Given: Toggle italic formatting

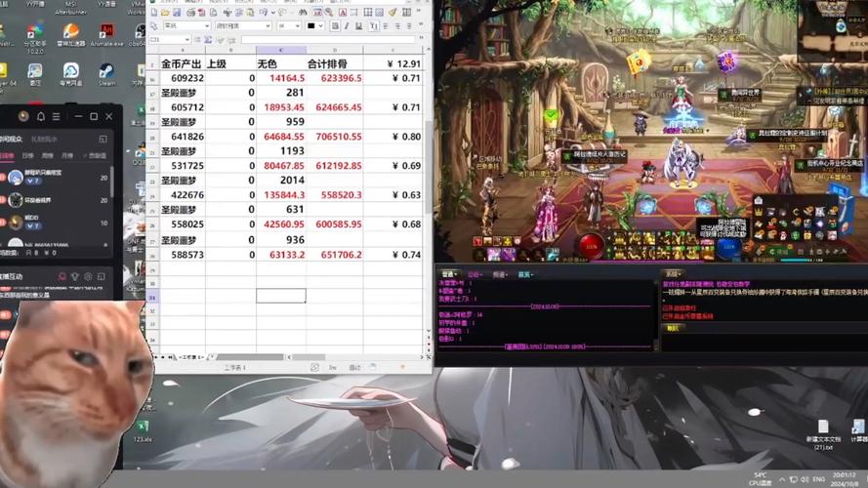Looking at the screenshot, I should (347, 26).
